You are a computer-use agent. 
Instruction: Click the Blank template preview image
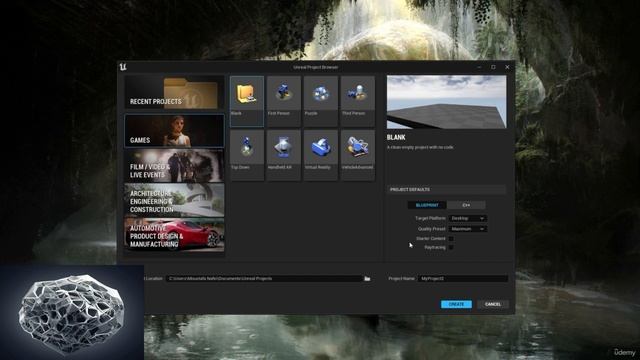pos(447,102)
